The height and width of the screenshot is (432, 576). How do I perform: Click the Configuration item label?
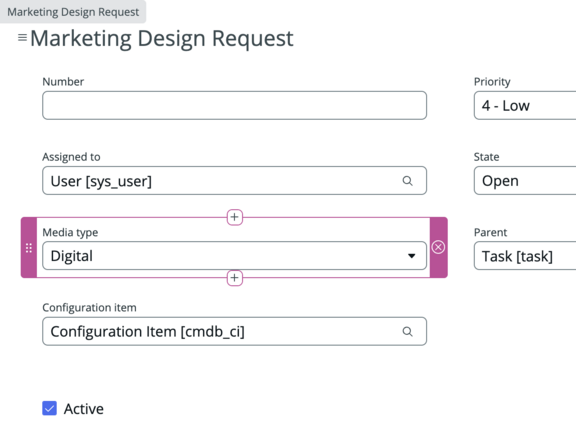(x=89, y=307)
